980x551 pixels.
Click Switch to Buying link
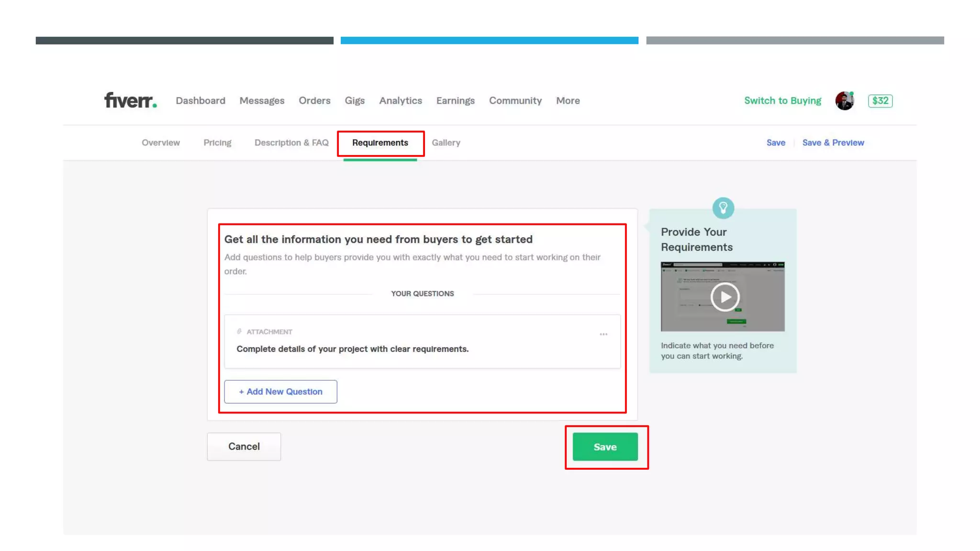[782, 101]
